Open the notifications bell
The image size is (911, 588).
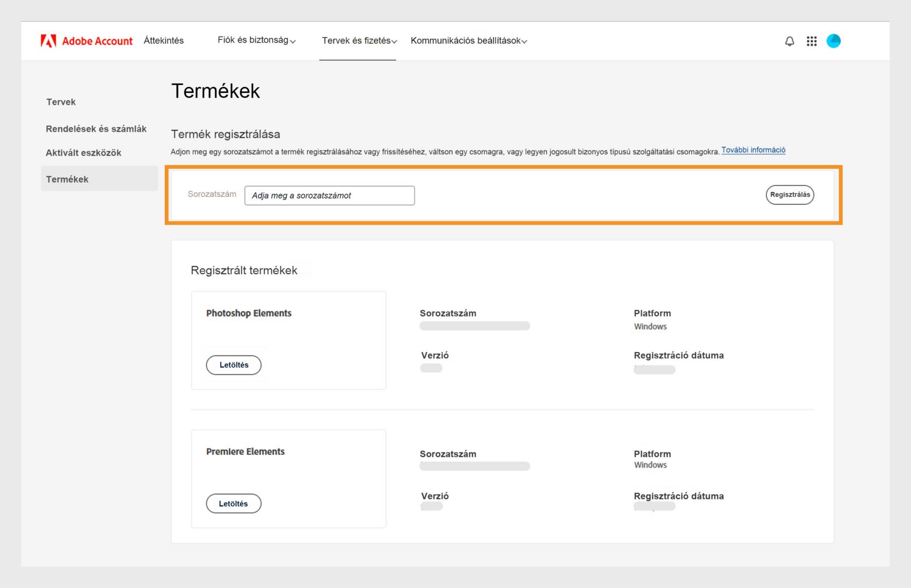tap(789, 41)
